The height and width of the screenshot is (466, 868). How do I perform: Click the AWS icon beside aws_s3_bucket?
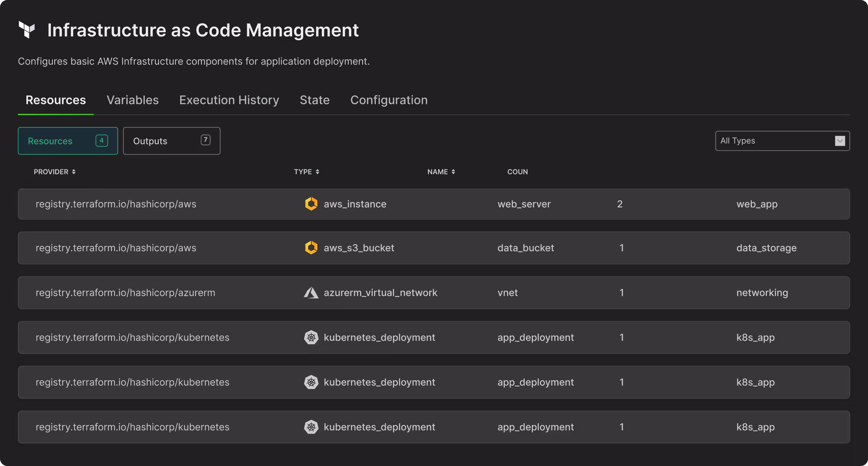click(x=311, y=247)
